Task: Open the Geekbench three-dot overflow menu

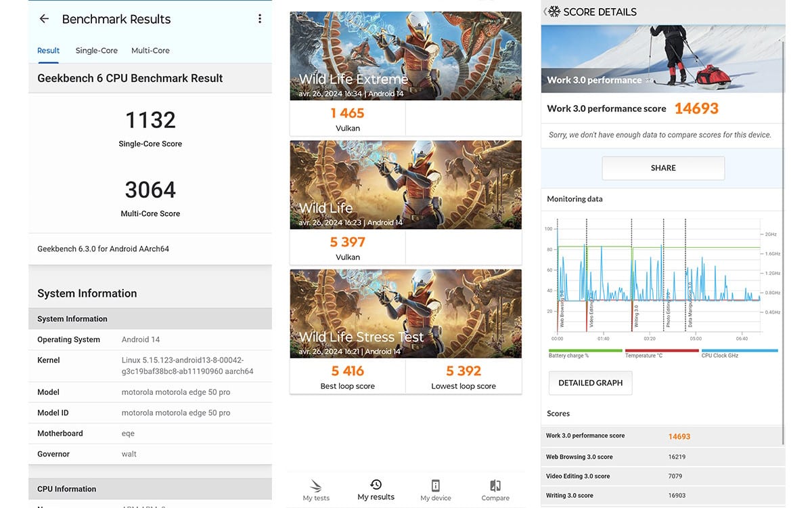Action: [259, 19]
